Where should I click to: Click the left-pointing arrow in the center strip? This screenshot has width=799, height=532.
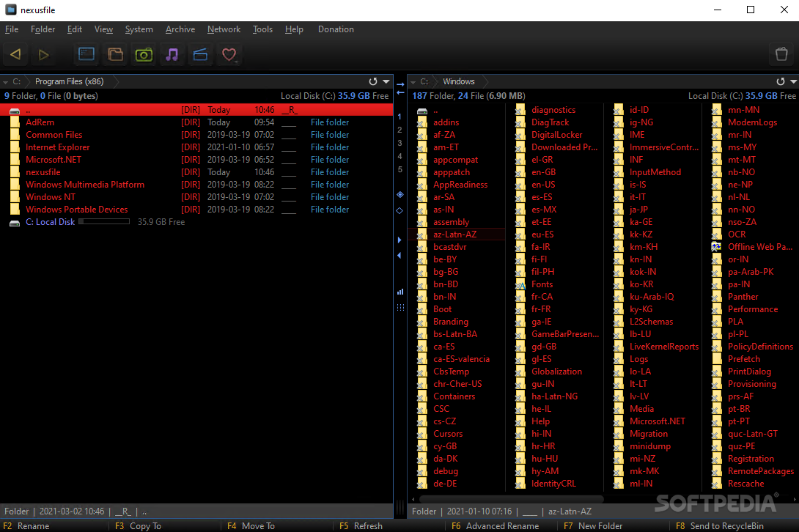[x=400, y=93]
